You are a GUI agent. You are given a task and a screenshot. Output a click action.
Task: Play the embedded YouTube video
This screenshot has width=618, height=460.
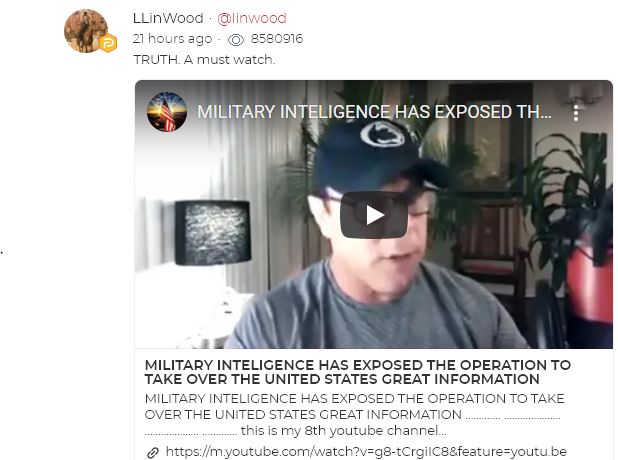374,215
